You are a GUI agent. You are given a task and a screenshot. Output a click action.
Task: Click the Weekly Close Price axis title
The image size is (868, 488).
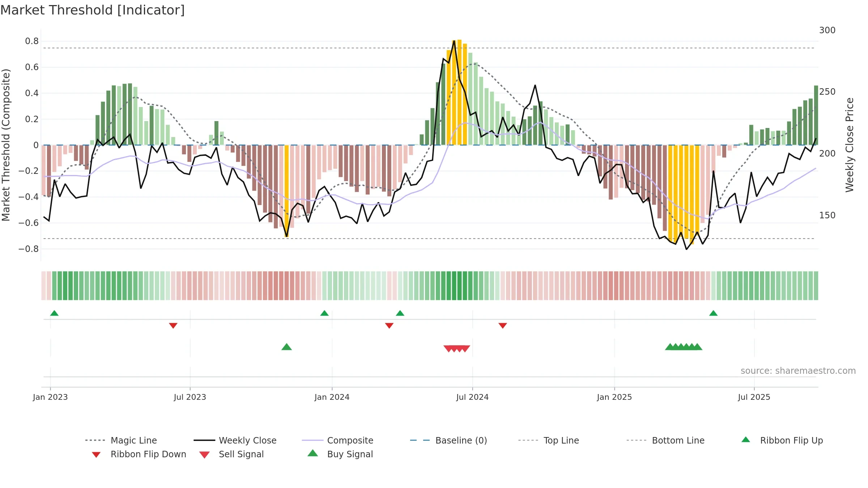(850, 145)
